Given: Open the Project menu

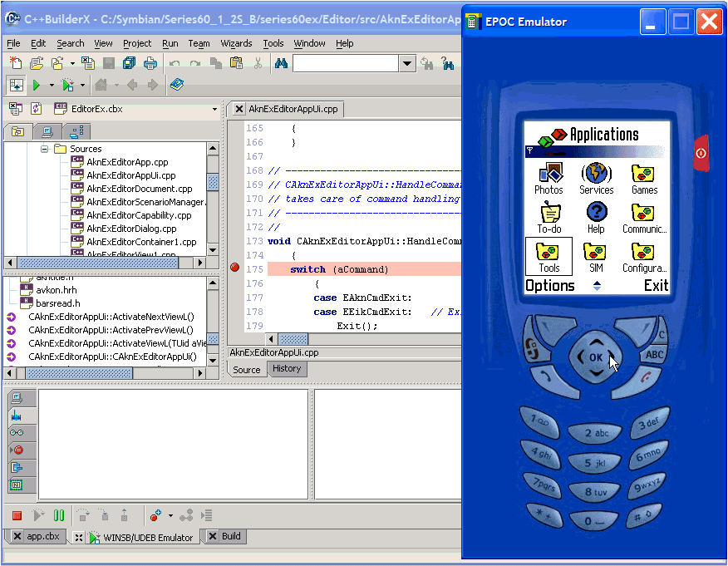Looking at the screenshot, I should tap(137, 43).
